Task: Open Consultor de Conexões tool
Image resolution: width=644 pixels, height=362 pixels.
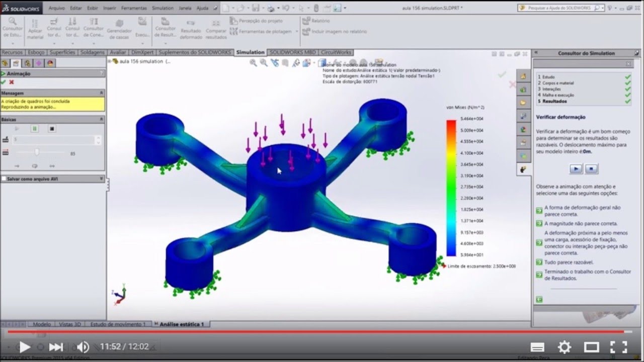Action: pyautogui.click(x=94, y=27)
